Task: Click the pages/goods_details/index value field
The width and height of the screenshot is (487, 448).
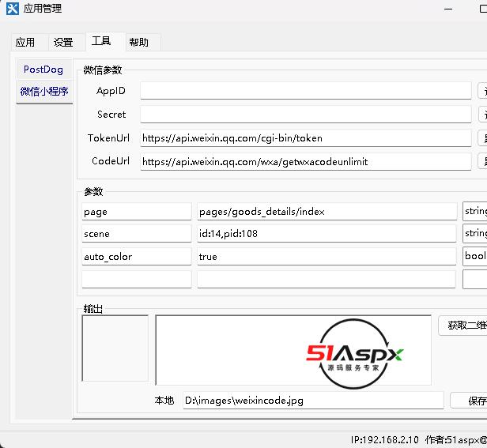Action: (327, 212)
